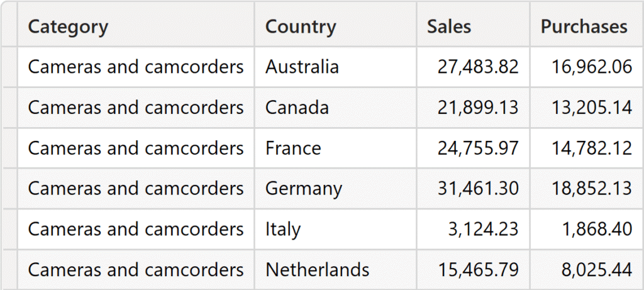Select sales value 27,483.82

[x=478, y=67]
